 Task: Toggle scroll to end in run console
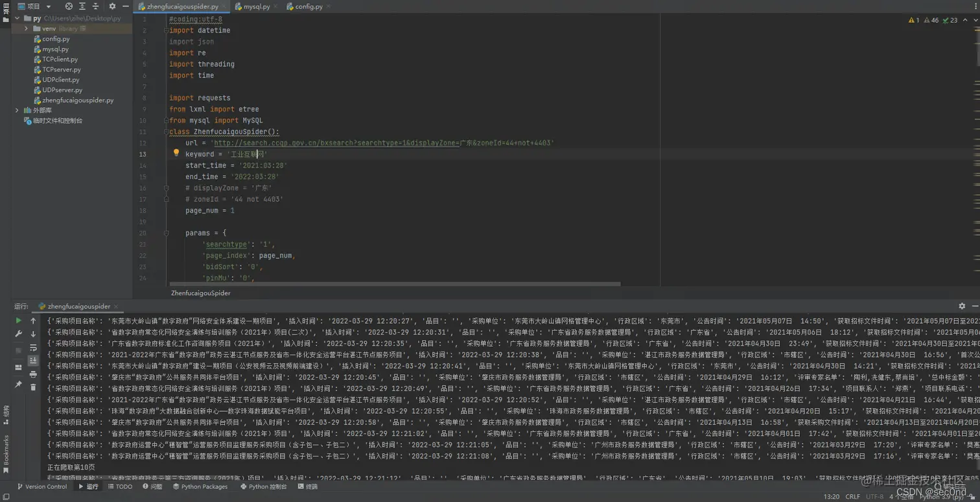[33, 361]
